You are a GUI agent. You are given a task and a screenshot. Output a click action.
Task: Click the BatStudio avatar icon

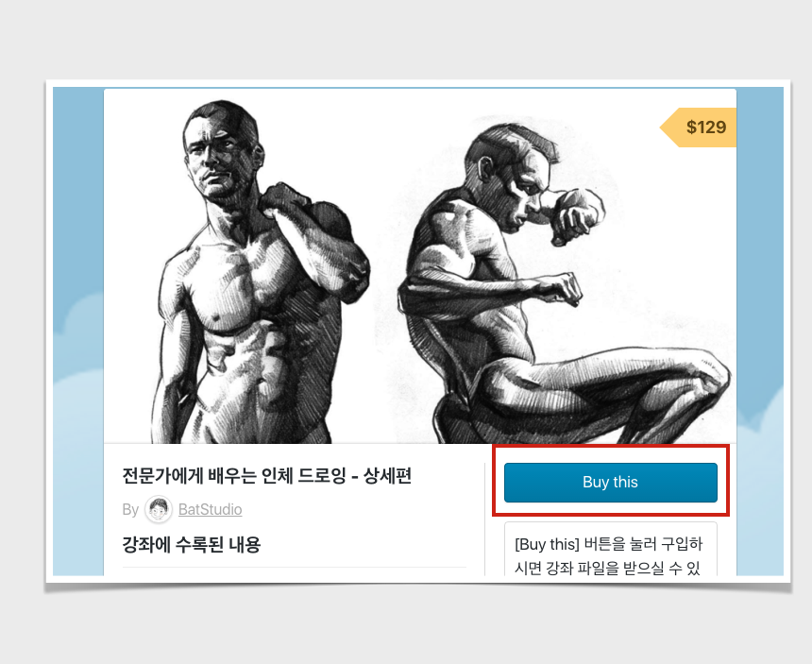(x=159, y=509)
